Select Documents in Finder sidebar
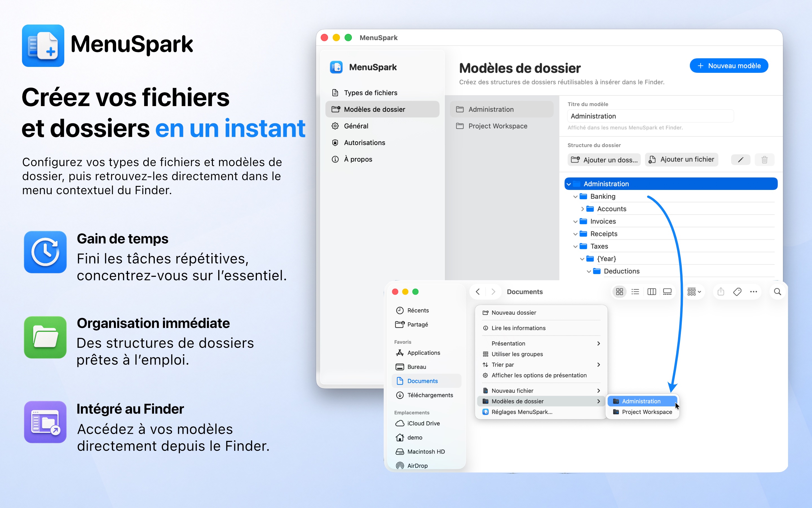812x508 pixels. coord(427,381)
